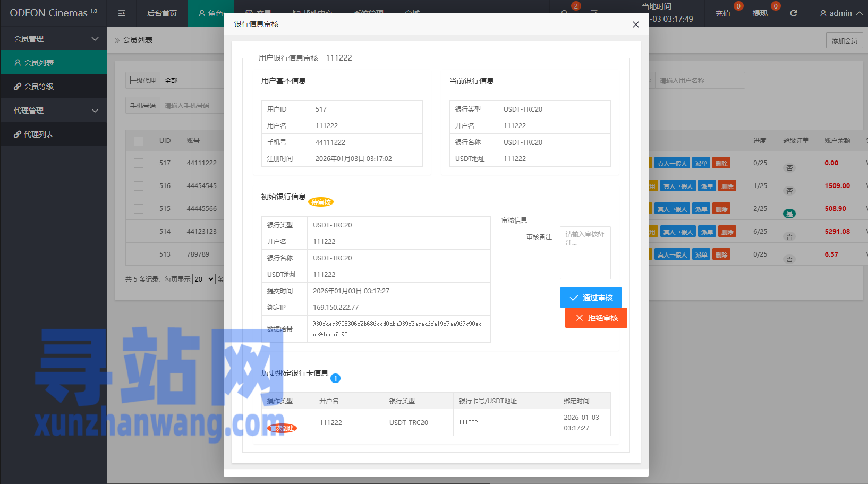Click the refresh icon in top bar
Image resolution: width=868 pixels, height=484 pixels.
793,13
